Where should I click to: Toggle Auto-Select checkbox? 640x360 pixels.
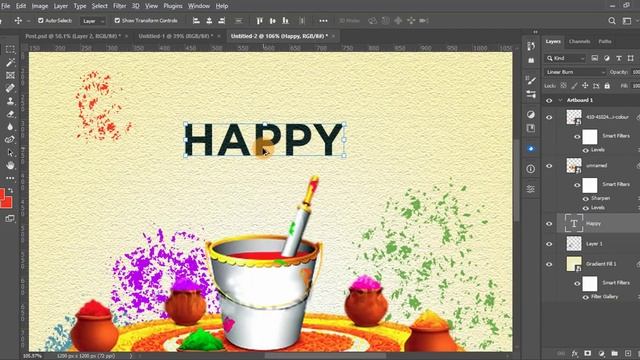(x=40, y=20)
